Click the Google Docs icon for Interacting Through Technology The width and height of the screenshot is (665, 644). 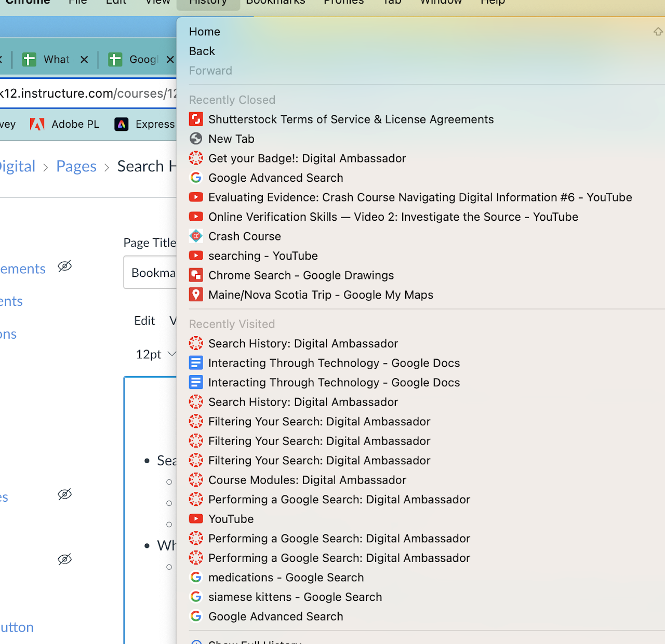[x=196, y=363]
